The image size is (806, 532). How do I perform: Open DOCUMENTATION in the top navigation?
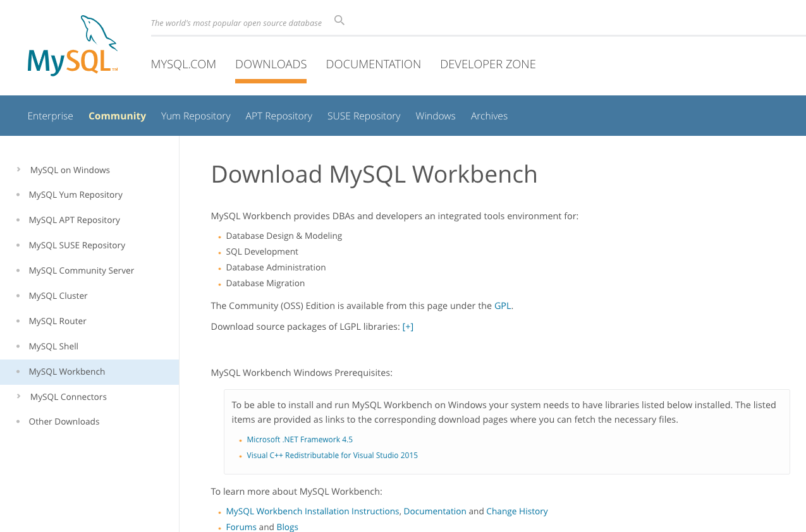(374, 64)
